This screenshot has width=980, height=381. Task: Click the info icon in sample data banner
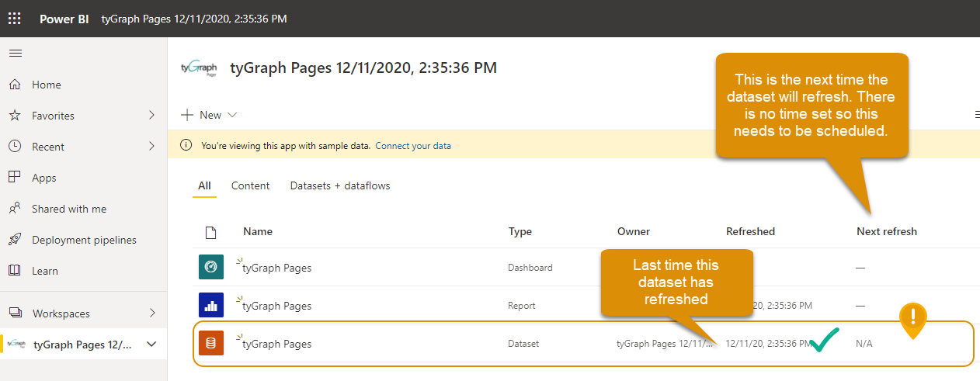click(186, 145)
